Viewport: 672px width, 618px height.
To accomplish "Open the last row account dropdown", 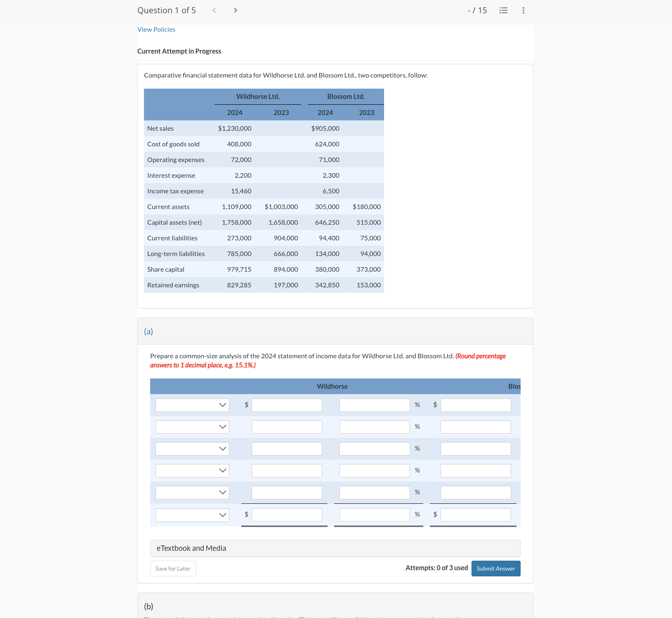I will (x=192, y=515).
